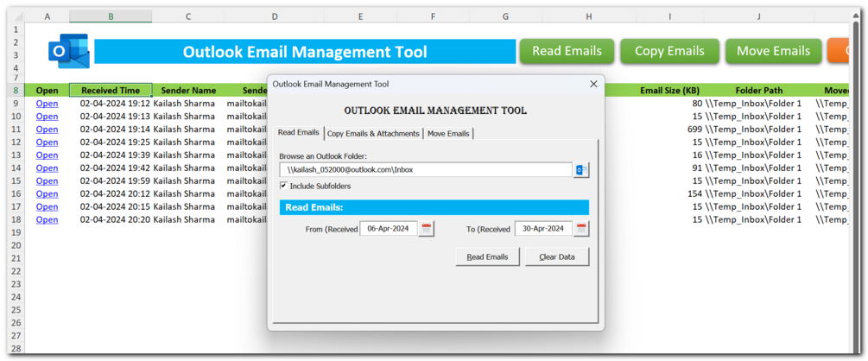The width and height of the screenshot is (868, 361).
Task: Open the email link in row 9
Action: tap(47, 104)
